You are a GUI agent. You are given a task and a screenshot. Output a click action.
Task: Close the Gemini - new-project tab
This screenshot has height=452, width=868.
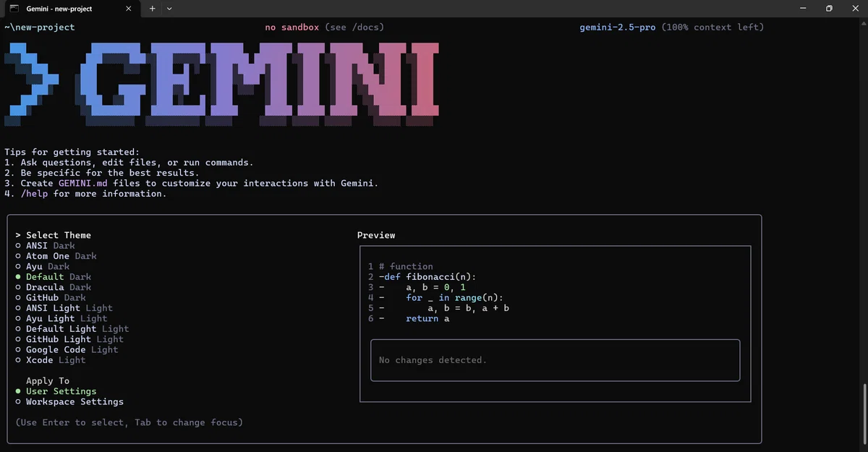point(129,8)
